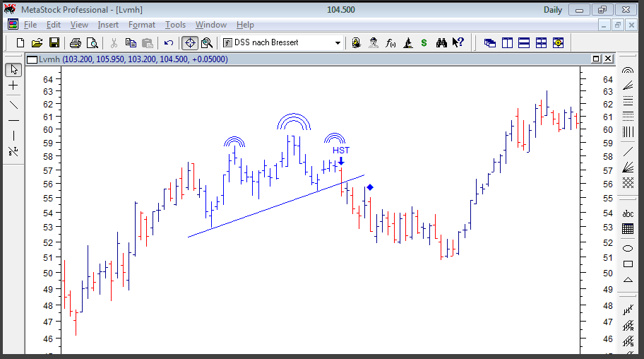Select the Fibonacci retracement lines tool
This screenshot has width=644, height=359.
(628, 101)
